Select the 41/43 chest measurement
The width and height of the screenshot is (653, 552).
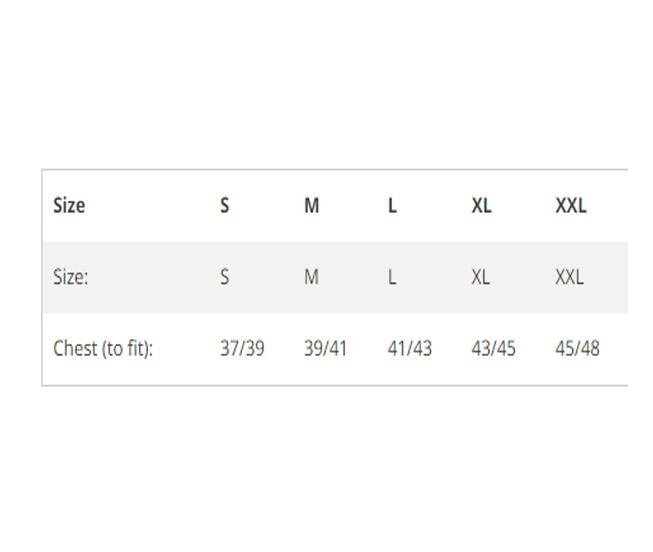[410, 348]
